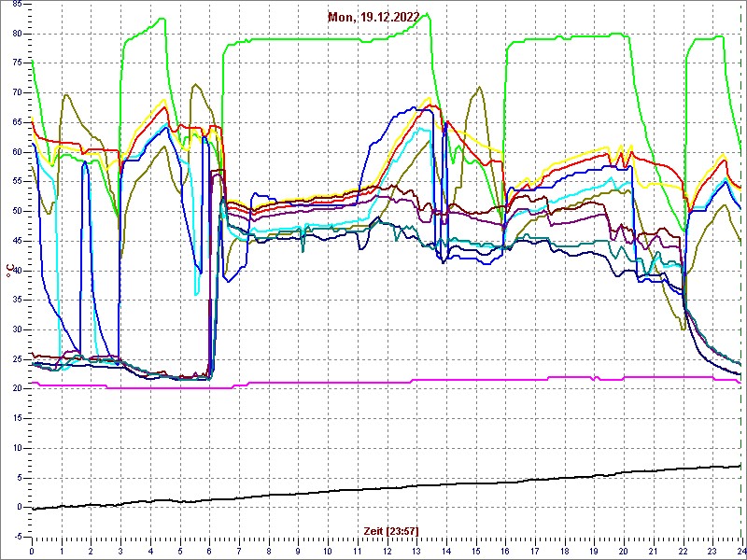
Task: Pick hour '17' on the time axis
Action: (535, 552)
